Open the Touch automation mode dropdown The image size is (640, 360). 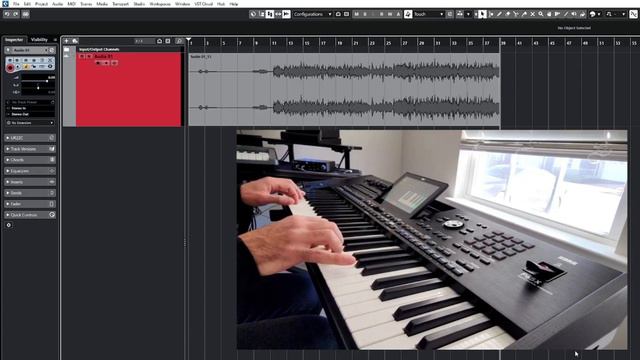tap(429, 14)
